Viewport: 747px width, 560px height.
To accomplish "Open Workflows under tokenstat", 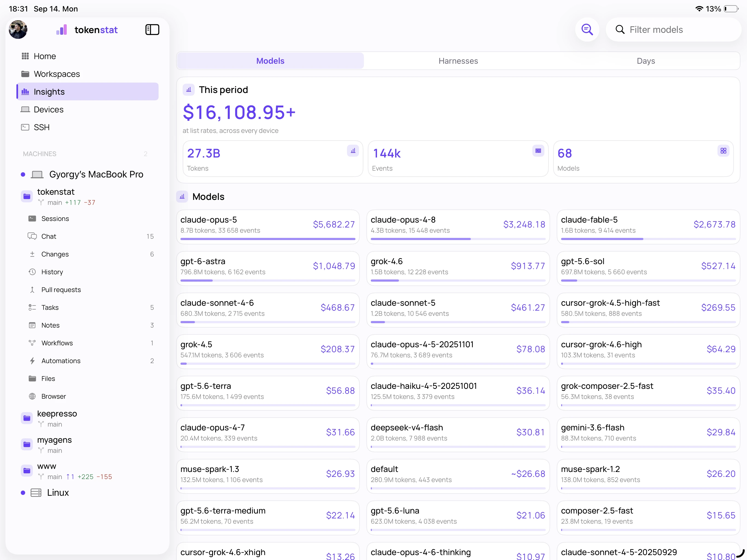I will (x=91, y=343).
